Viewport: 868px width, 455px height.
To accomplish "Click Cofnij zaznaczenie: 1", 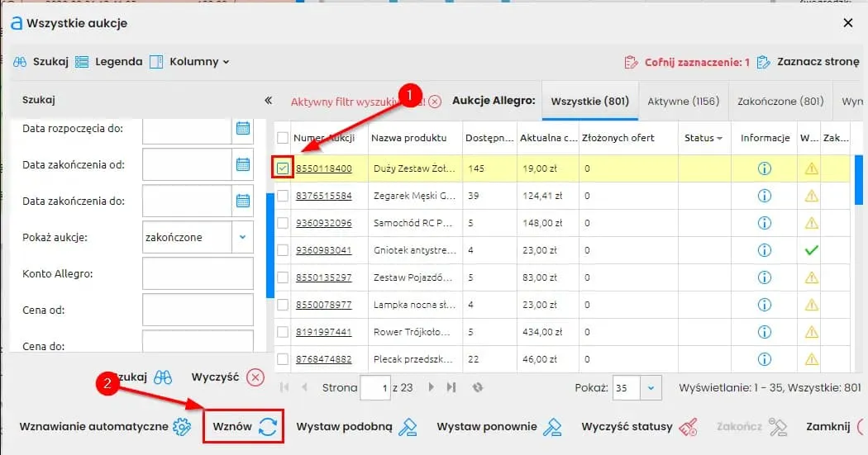I will click(x=687, y=62).
